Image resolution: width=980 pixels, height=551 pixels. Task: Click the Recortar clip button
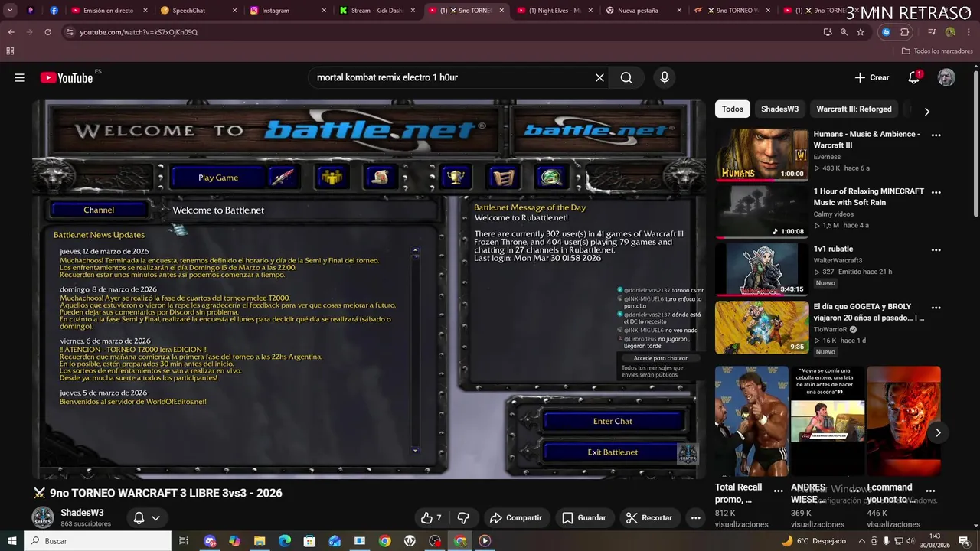pyautogui.click(x=648, y=518)
